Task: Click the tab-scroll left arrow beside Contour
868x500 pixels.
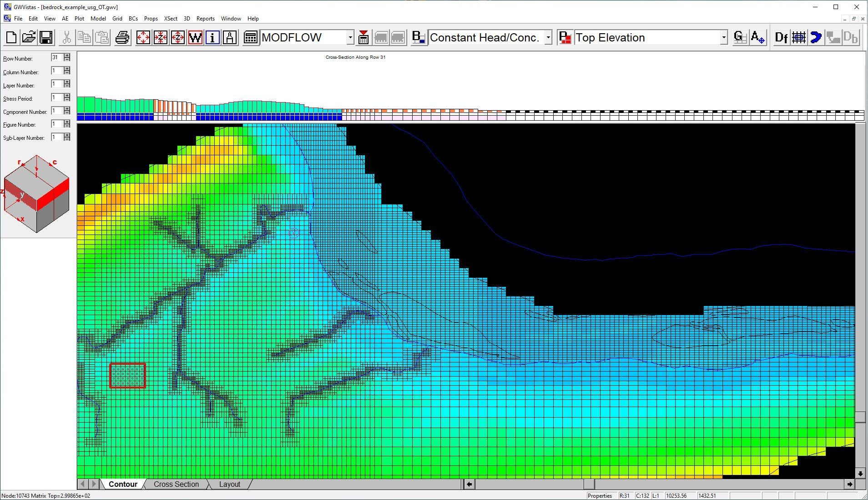Action: point(82,484)
